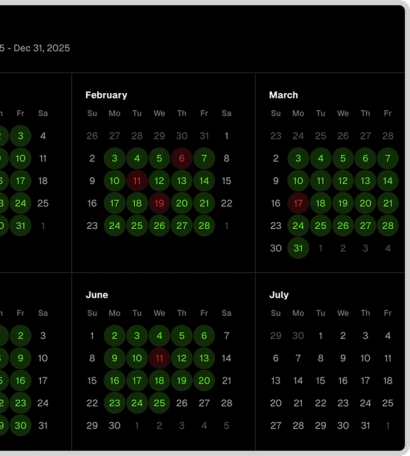
Task: Click the March month heading
Action: [x=284, y=95]
